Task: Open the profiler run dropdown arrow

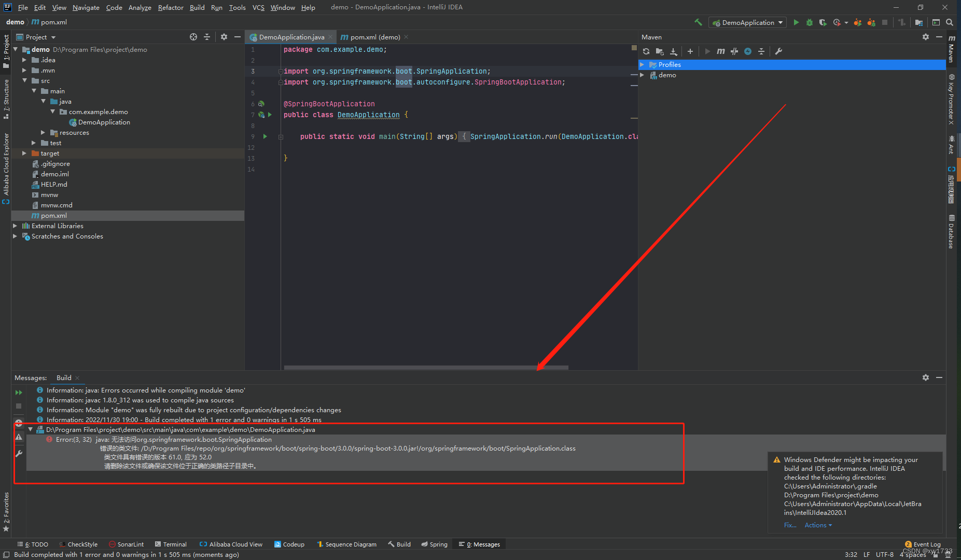Action: (x=846, y=22)
